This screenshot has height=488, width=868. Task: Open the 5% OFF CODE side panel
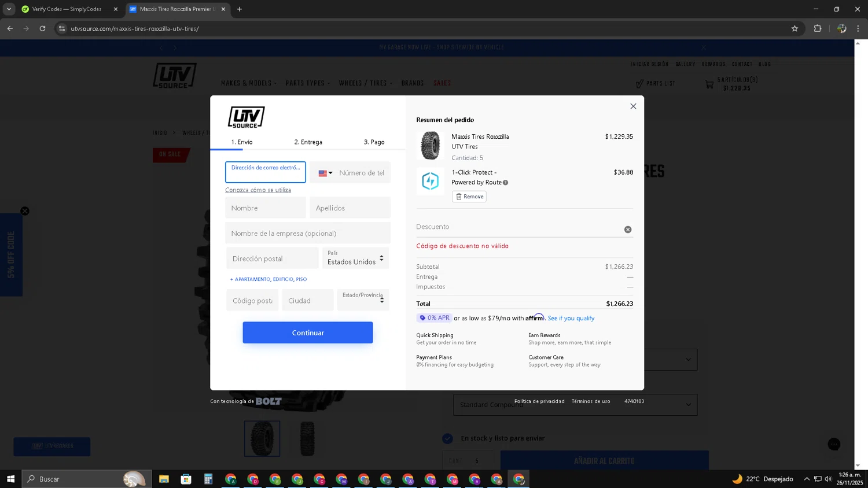pyautogui.click(x=11, y=255)
